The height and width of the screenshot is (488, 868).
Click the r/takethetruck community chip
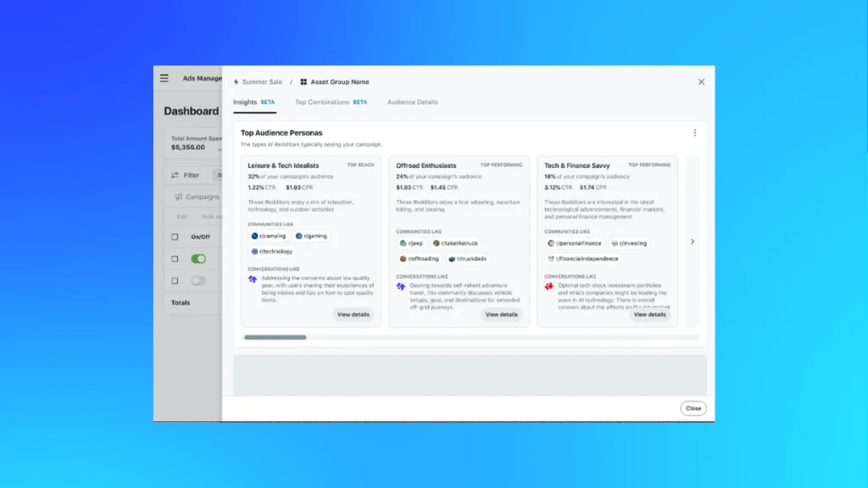tap(455, 243)
